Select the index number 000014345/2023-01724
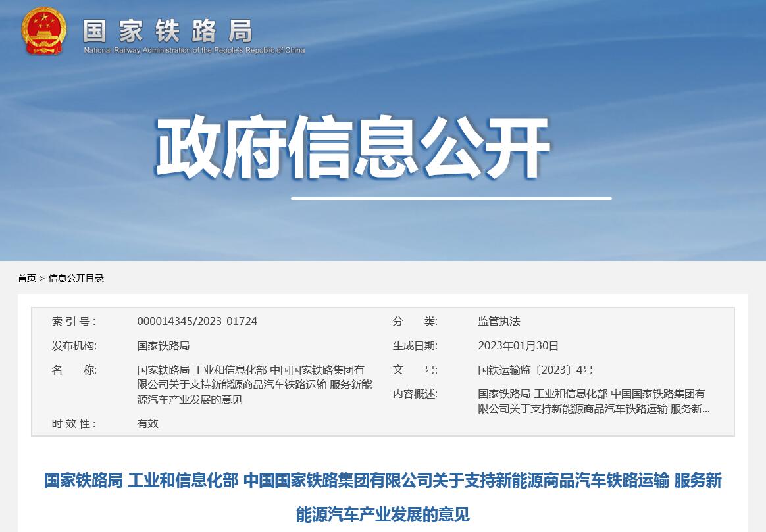 (197, 321)
